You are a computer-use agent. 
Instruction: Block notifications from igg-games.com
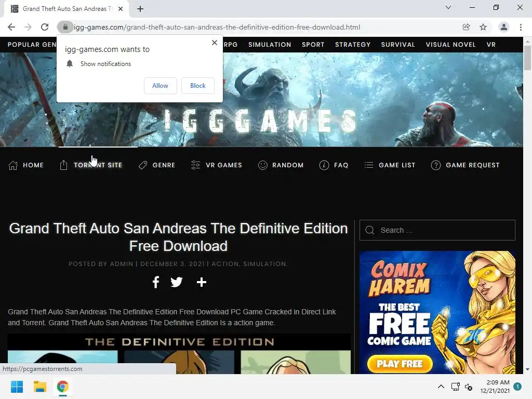coord(198,86)
